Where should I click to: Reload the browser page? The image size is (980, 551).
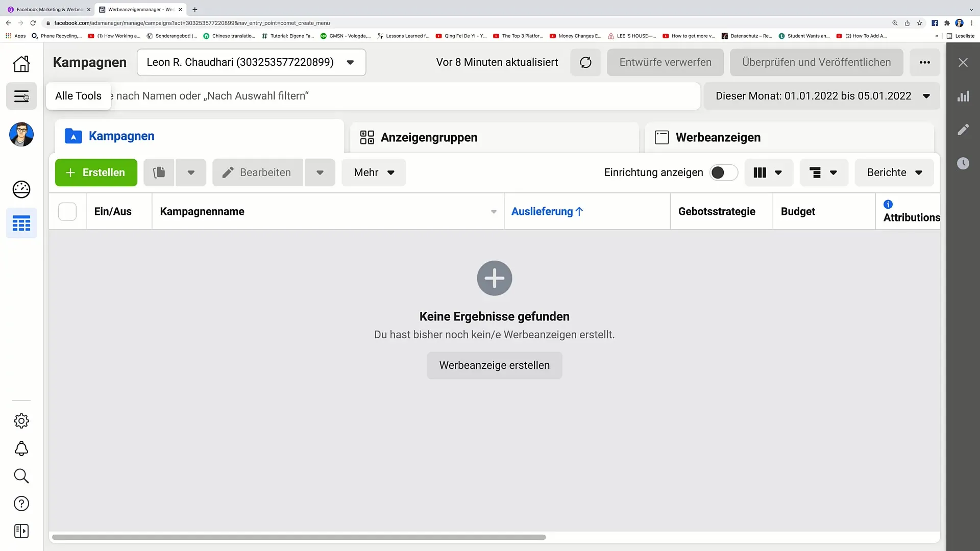coord(33,23)
